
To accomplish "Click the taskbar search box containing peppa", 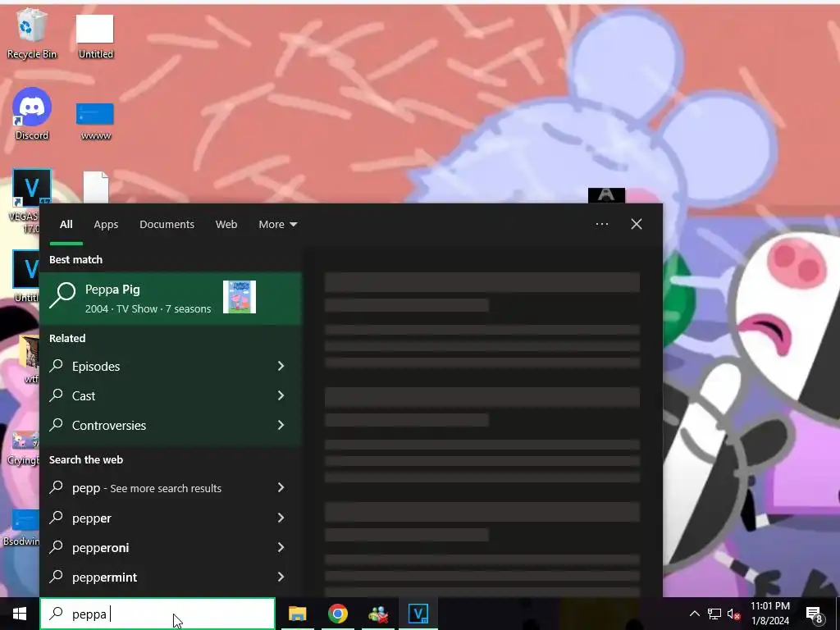I will pos(157,614).
